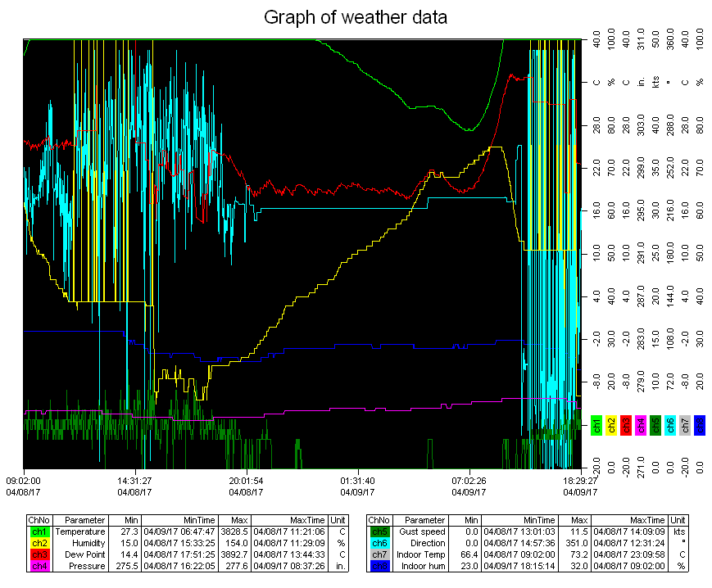The width and height of the screenshot is (712, 588).
Task: Click the green ch1 legend swatch
Action: pos(596,425)
